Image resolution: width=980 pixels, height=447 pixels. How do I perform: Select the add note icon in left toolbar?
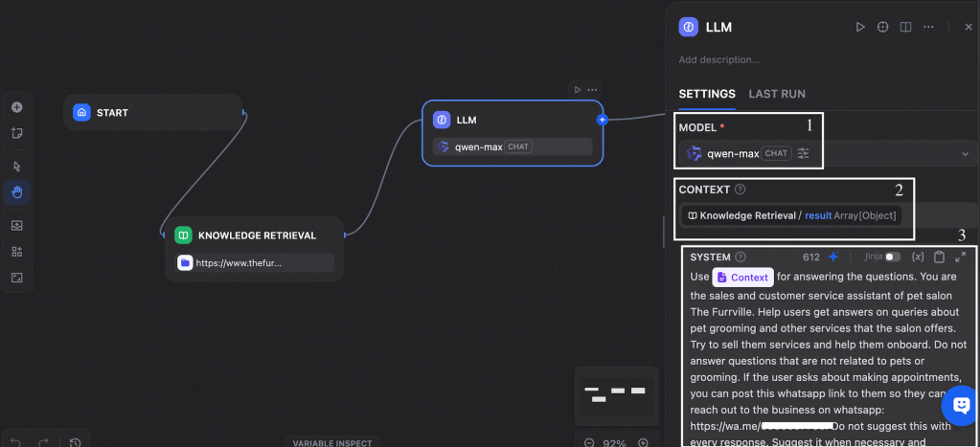point(16,133)
